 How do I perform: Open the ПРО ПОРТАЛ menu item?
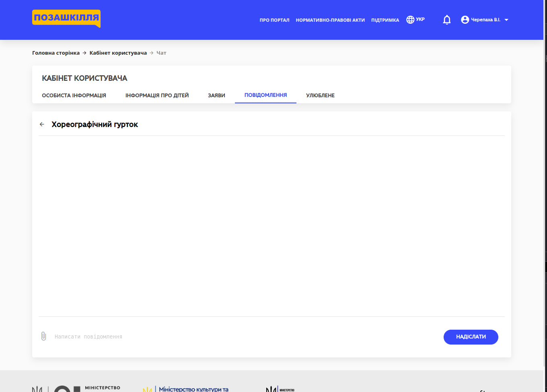pyautogui.click(x=275, y=20)
